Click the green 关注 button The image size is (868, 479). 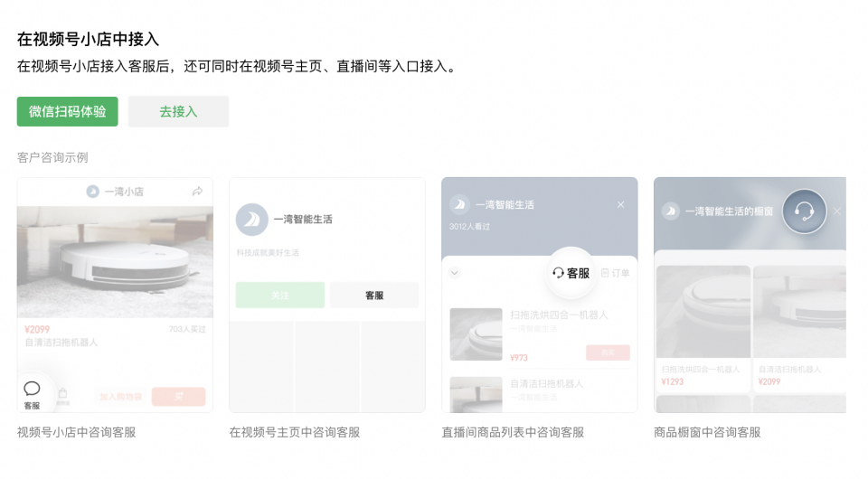click(280, 296)
